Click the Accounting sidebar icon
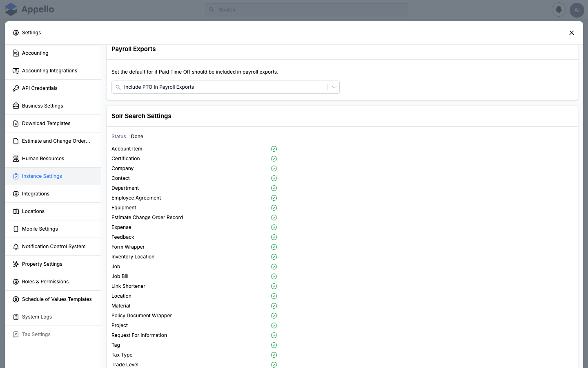Screen dimensions: 588x368 (16, 53)
